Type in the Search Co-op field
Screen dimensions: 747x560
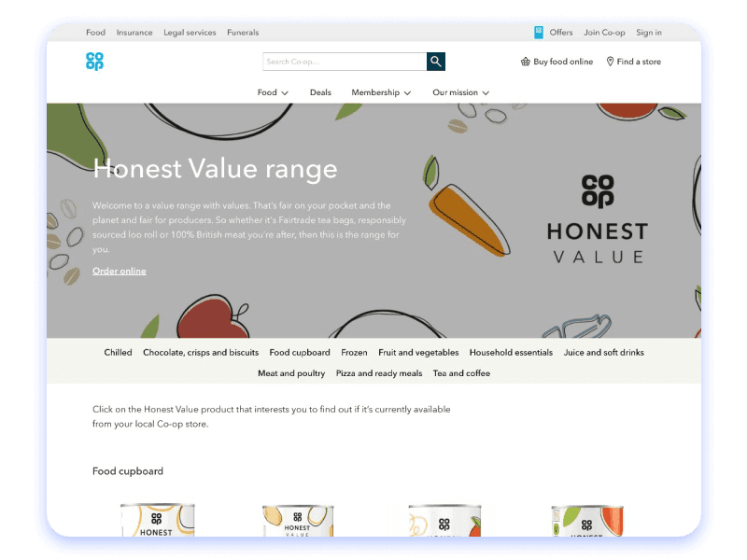click(344, 62)
